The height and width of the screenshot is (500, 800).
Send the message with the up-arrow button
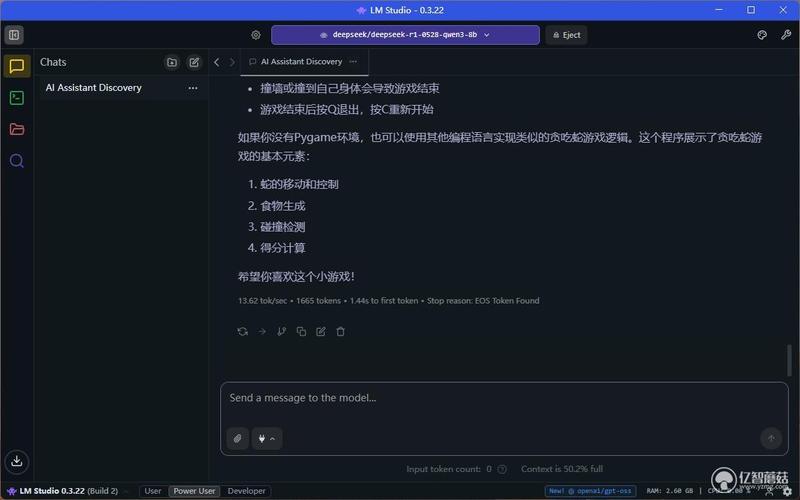[x=771, y=438]
